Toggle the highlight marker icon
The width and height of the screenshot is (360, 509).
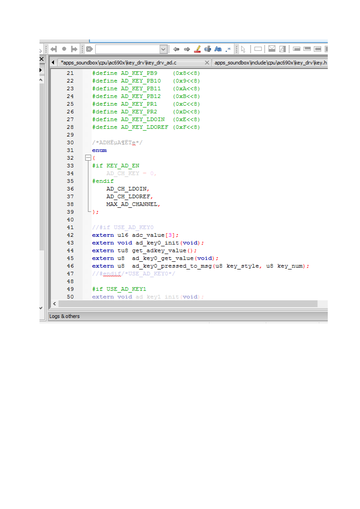tap(197, 49)
